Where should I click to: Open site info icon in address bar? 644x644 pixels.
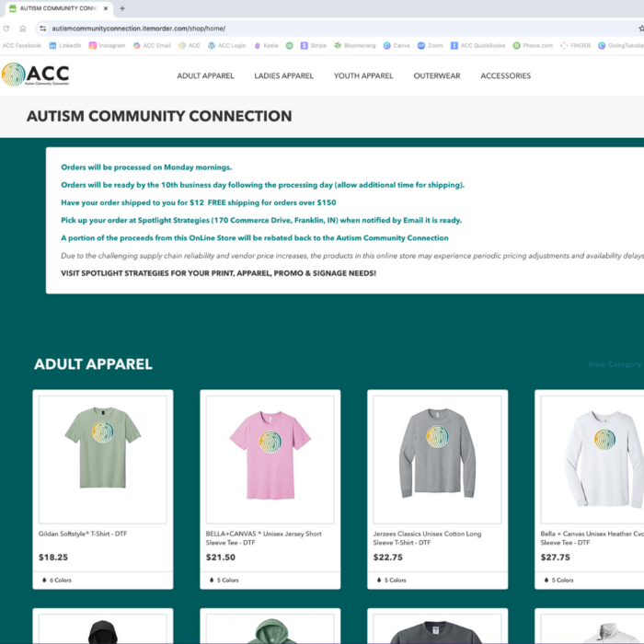tap(42, 29)
